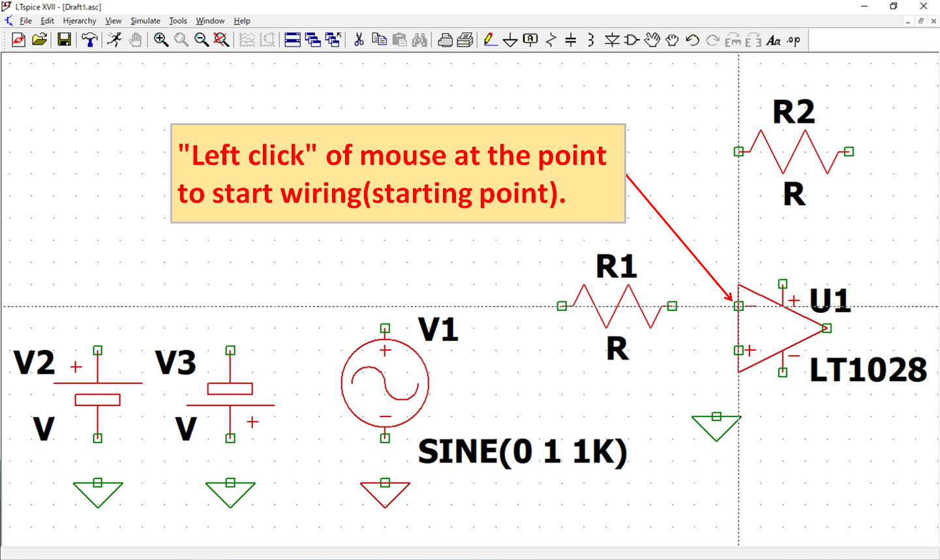Undo the last schematic edit

[x=690, y=40]
